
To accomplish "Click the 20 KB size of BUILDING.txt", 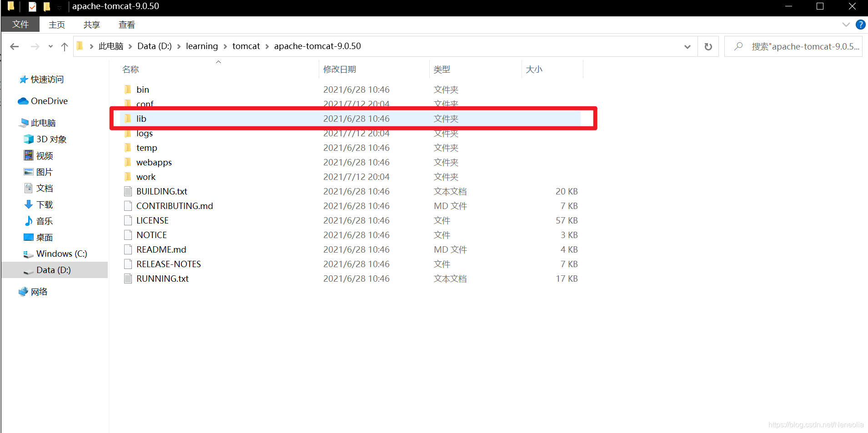I will click(567, 191).
